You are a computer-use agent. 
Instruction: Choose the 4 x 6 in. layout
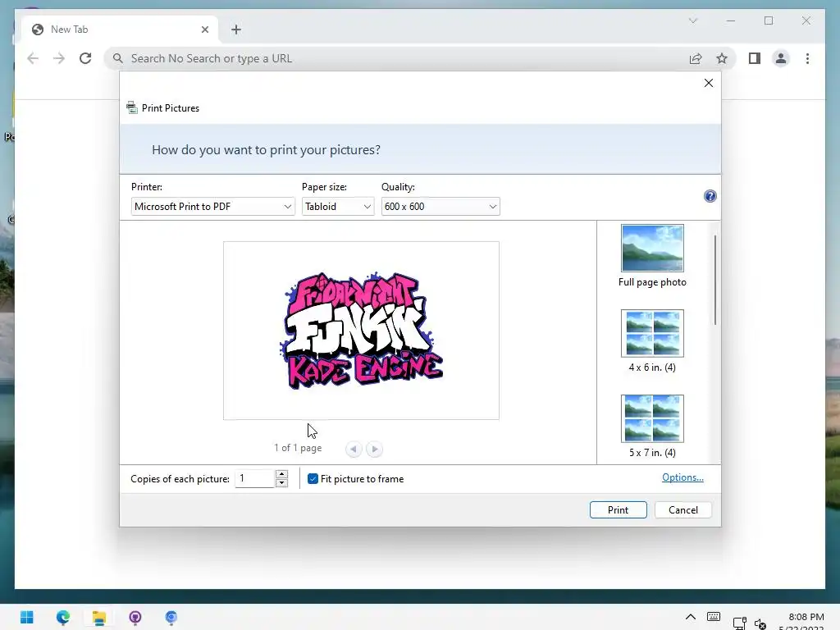(652, 341)
